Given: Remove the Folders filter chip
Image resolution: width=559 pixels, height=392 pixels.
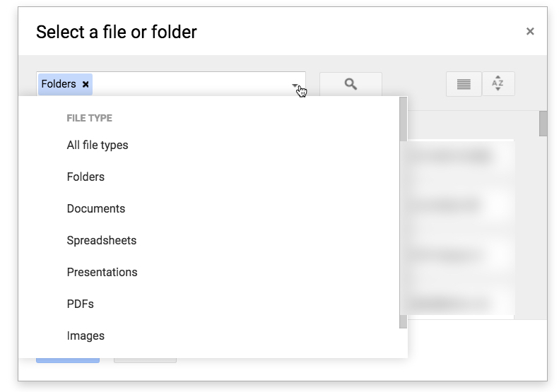Looking at the screenshot, I should click(86, 84).
